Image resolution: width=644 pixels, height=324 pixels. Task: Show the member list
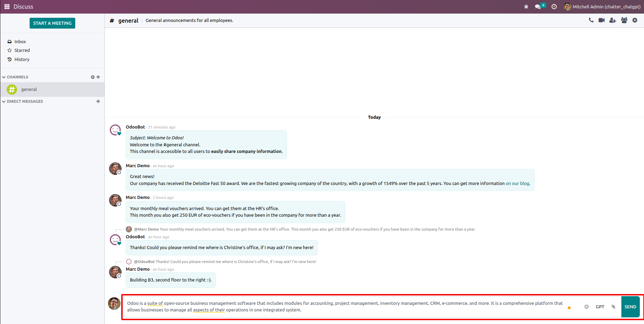pyautogui.click(x=624, y=20)
